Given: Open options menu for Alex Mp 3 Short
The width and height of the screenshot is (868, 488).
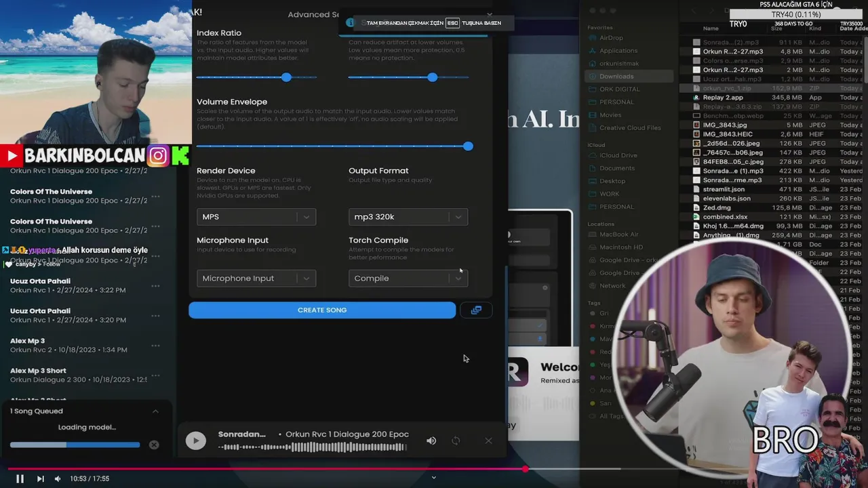Looking at the screenshot, I should (x=155, y=375).
